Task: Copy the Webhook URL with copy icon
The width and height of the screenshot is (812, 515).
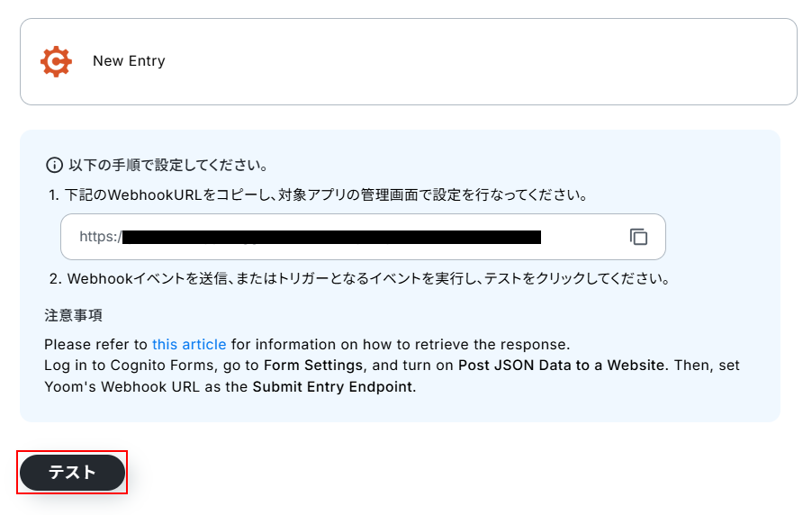Action: pyautogui.click(x=638, y=237)
